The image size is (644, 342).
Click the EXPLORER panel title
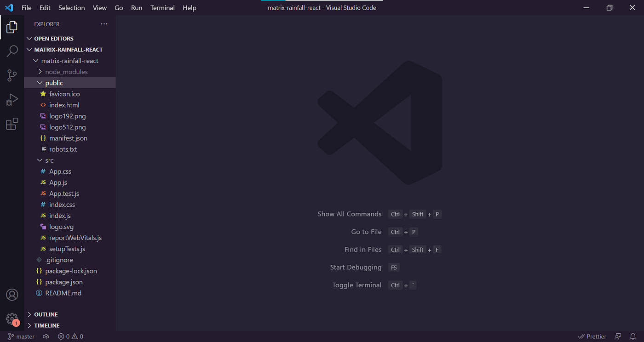pyautogui.click(x=47, y=24)
